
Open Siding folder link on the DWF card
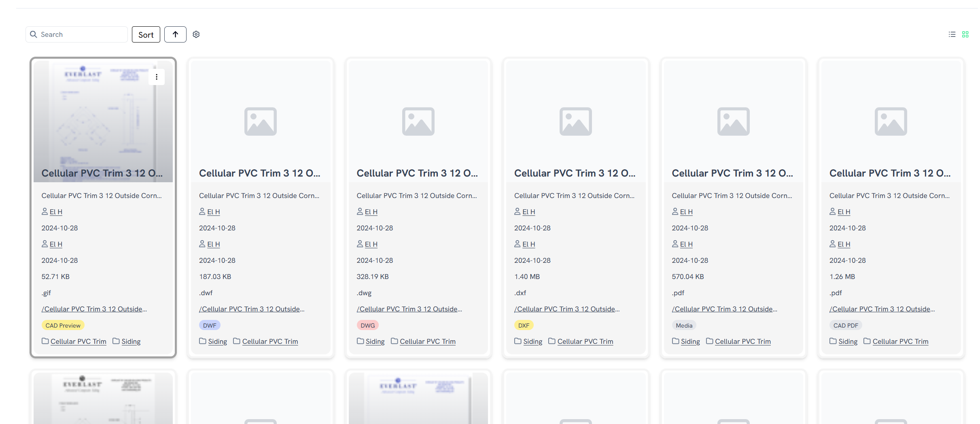click(217, 341)
